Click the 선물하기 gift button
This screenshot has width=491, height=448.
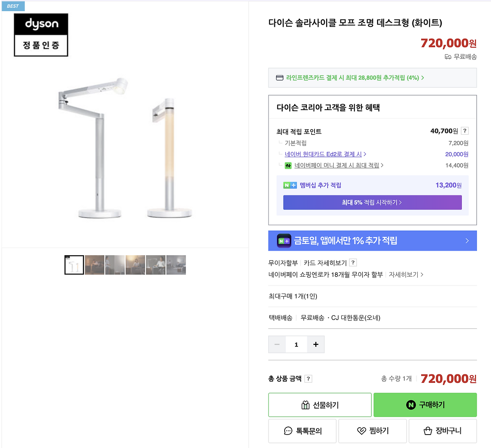(320, 405)
